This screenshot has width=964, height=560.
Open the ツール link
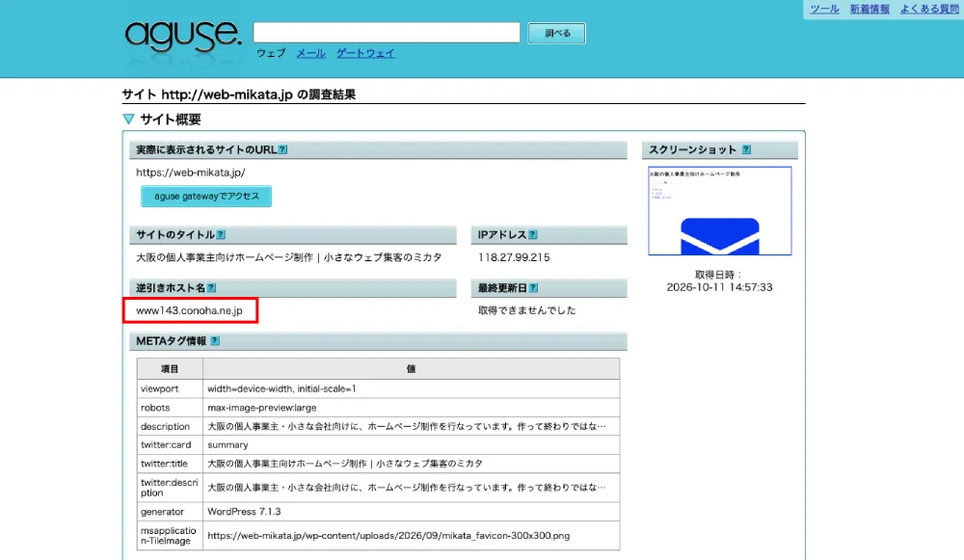click(x=824, y=9)
